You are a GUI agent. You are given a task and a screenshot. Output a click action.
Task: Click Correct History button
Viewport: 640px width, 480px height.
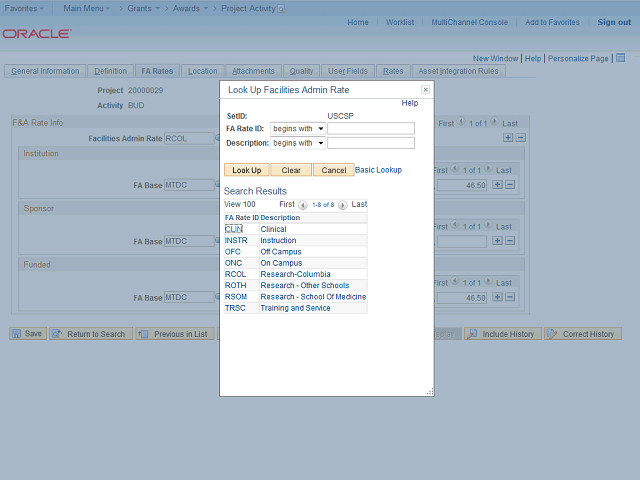pos(582,333)
